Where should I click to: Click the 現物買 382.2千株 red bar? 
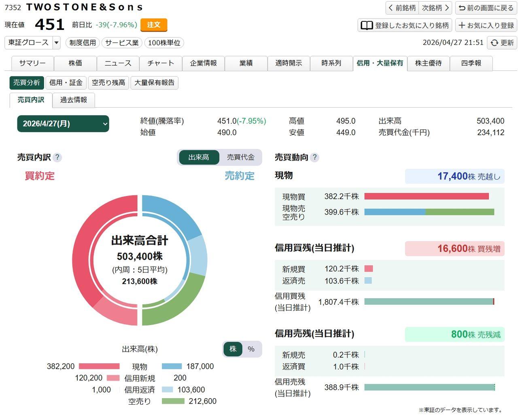(x=427, y=196)
